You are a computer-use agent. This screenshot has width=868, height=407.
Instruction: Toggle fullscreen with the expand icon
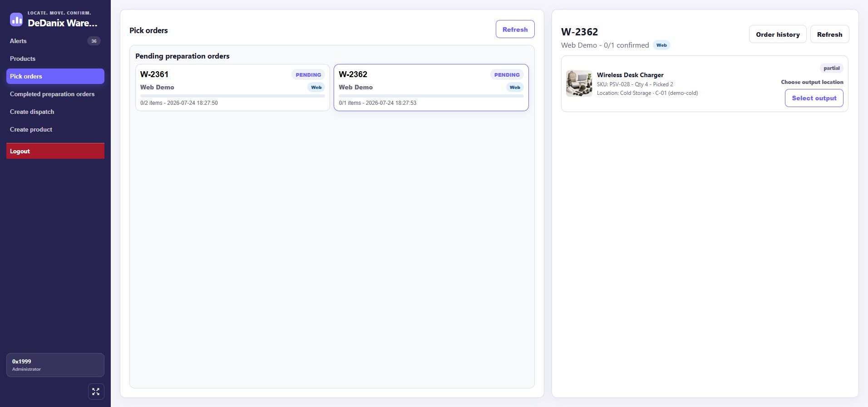point(96,392)
